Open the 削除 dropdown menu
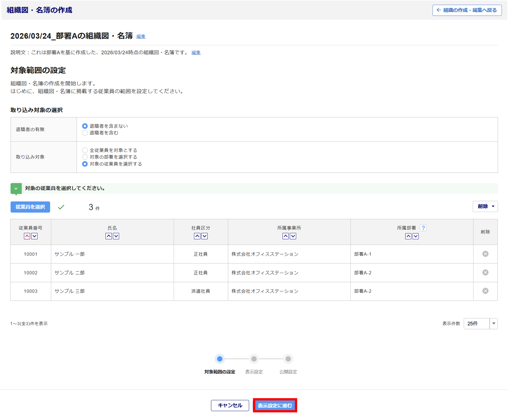Viewport: 508px width, 420px height. pos(485,206)
